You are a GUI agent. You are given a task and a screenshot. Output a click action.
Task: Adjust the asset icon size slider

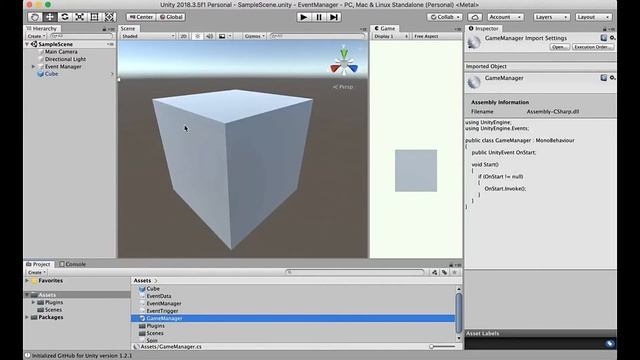(x=442, y=347)
